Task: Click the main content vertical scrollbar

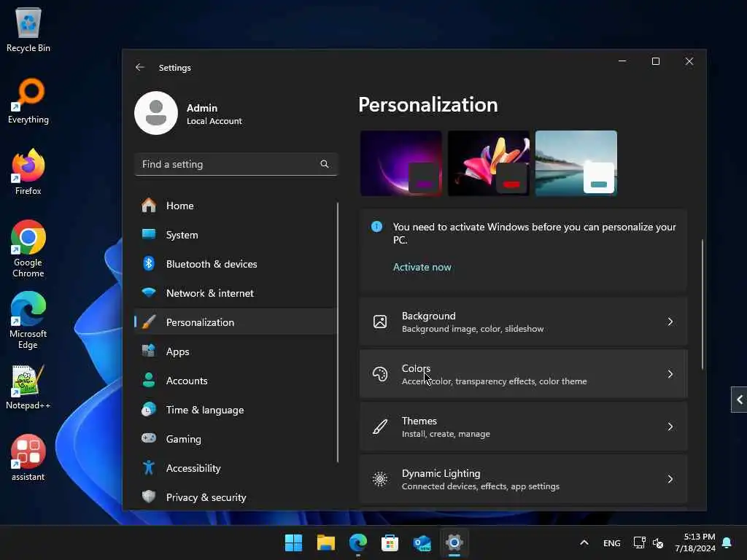Action: pyautogui.click(x=703, y=305)
